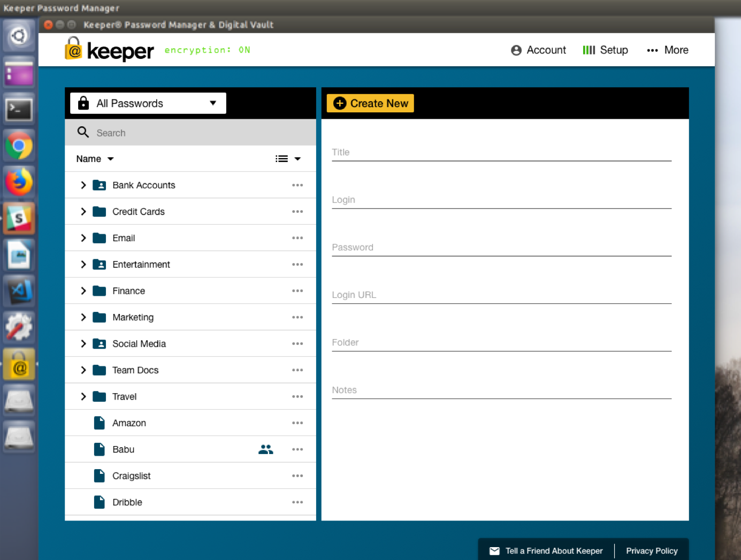Open the More menu

668,50
